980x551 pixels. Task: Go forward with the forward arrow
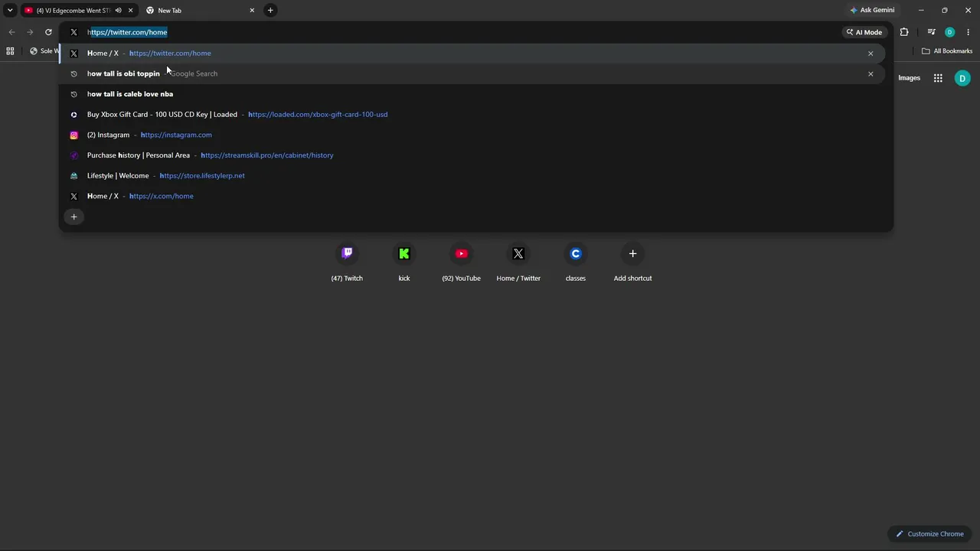point(30,32)
